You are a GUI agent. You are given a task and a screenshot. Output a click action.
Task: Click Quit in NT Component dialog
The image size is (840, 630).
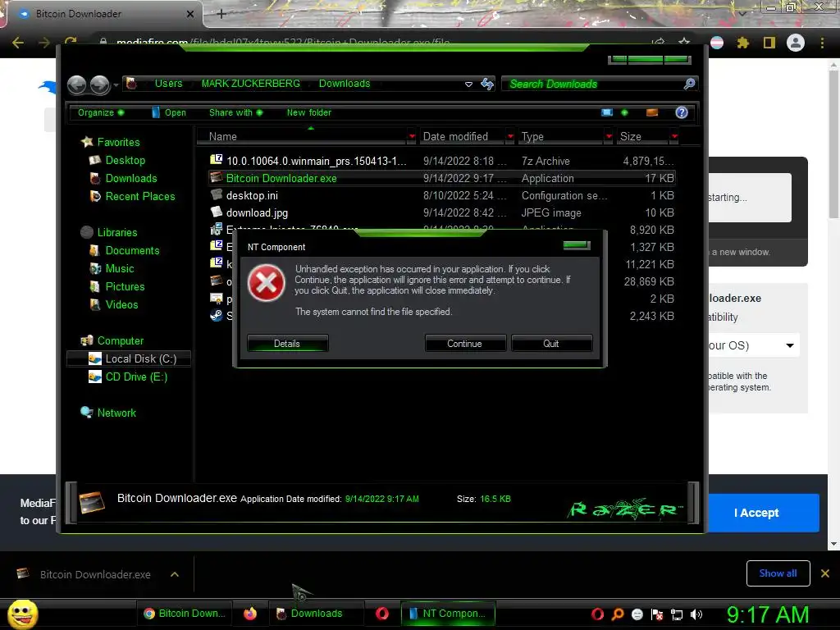(x=551, y=344)
